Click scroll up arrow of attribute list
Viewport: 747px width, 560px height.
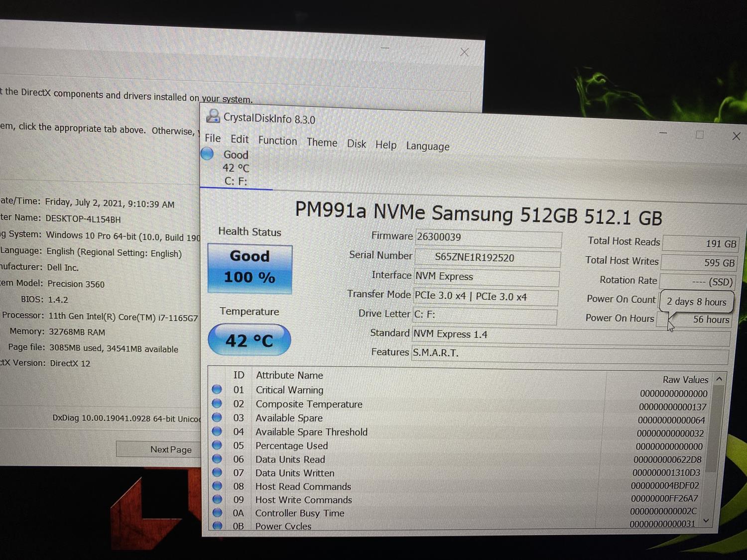click(719, 379)
